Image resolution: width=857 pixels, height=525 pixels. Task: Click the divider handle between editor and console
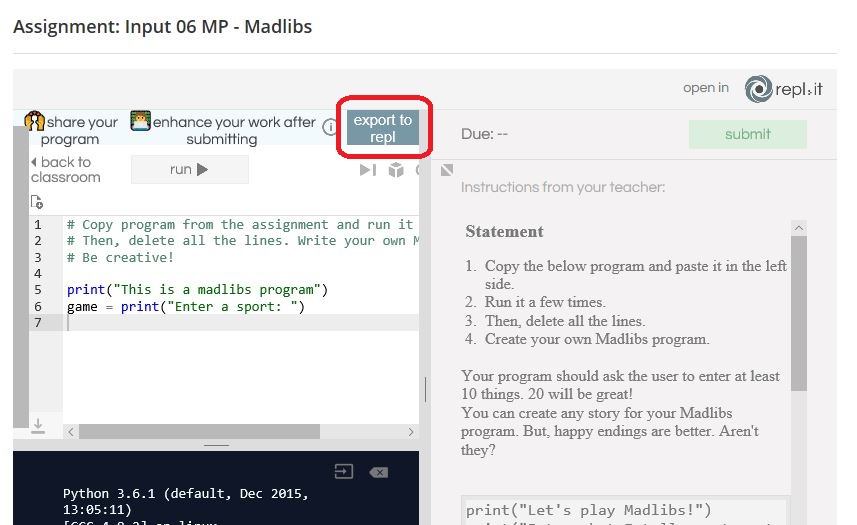click(x=216, y=444)
